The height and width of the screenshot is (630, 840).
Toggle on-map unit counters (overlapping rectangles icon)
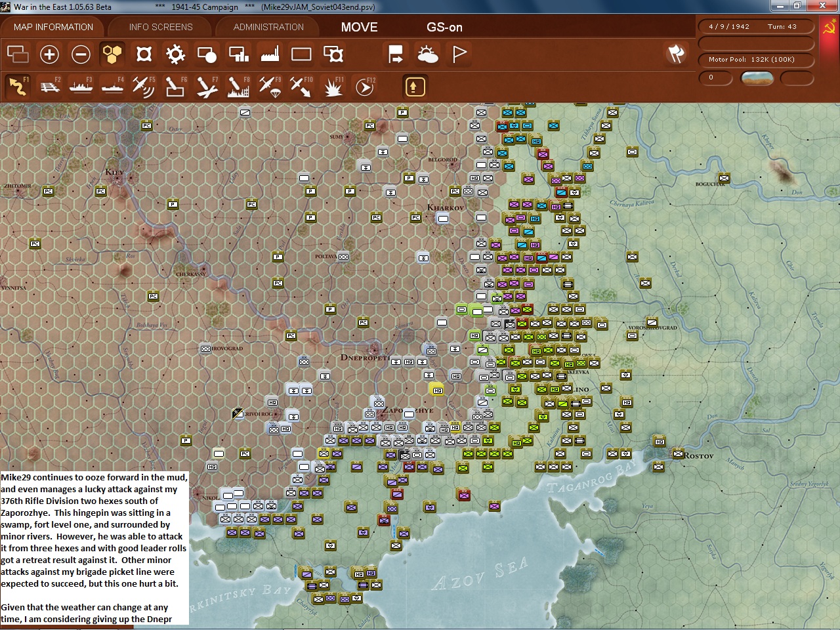18,54
